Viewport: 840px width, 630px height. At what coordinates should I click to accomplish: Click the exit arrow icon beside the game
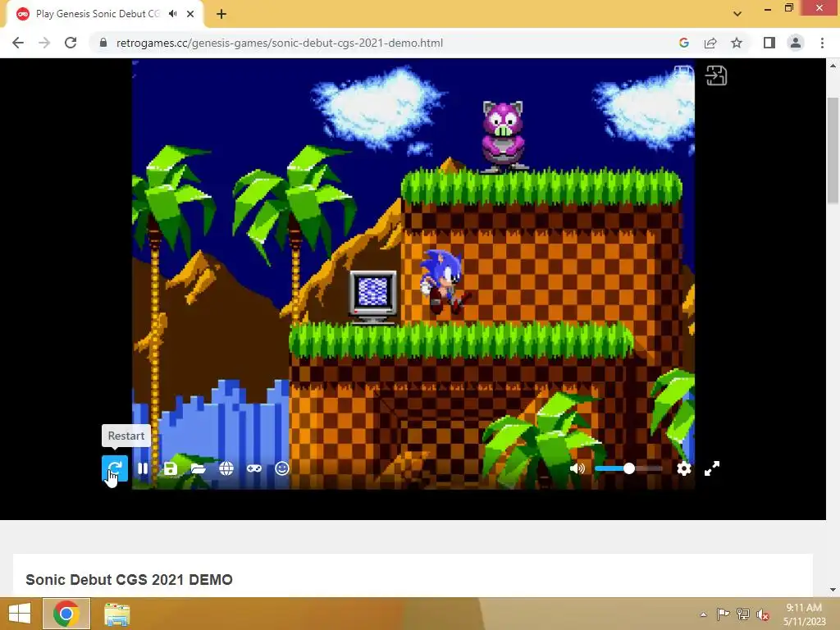(716, 75)
